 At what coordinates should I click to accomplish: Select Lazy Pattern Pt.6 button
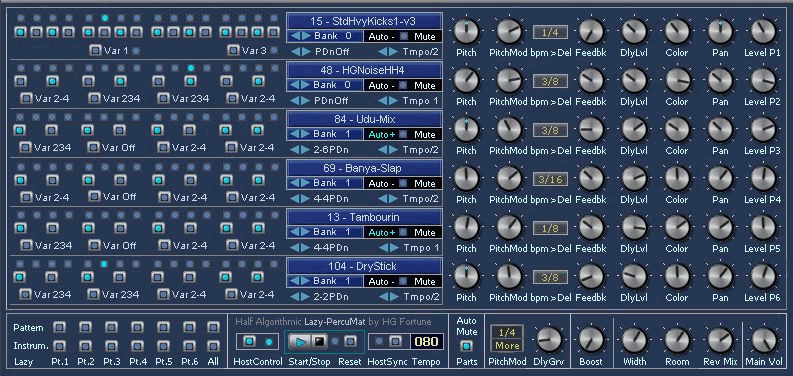pos(189,327)
